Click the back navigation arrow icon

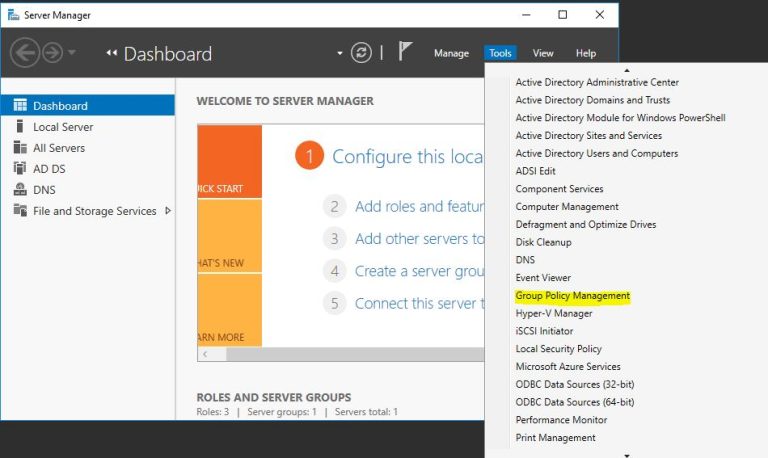(25, 53)
